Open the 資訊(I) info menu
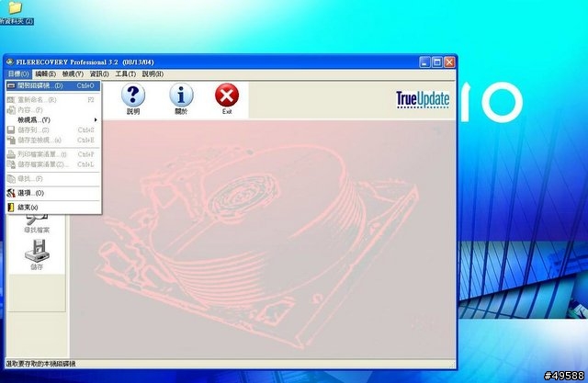This screenshot has width=588, height=383. tap(99, 73)
